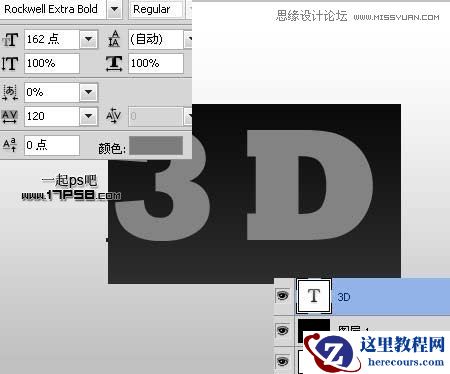Click the vertical scale 100% field
Viewport: 450px width, 374px height.
(52, 63)
